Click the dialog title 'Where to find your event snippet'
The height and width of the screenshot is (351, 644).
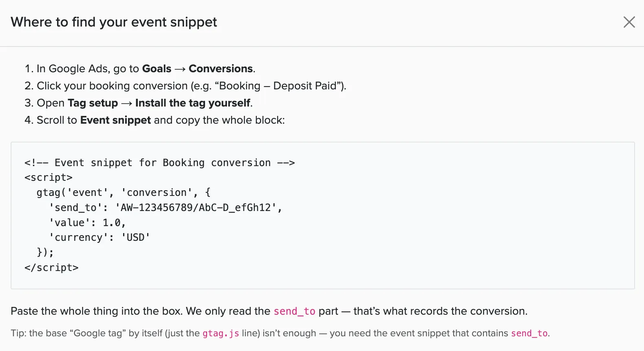tap(114, 22)
